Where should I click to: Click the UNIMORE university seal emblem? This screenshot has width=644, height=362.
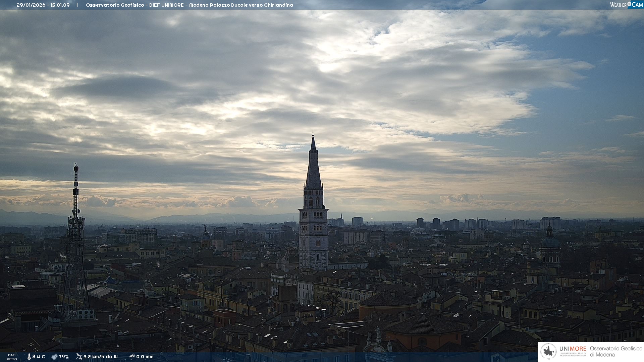click(548, 352)
